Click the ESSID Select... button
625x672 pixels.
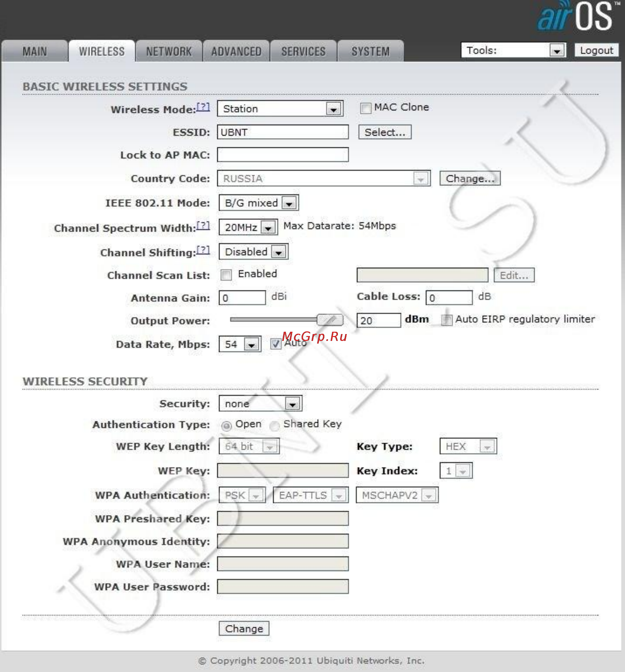[385, 132]
